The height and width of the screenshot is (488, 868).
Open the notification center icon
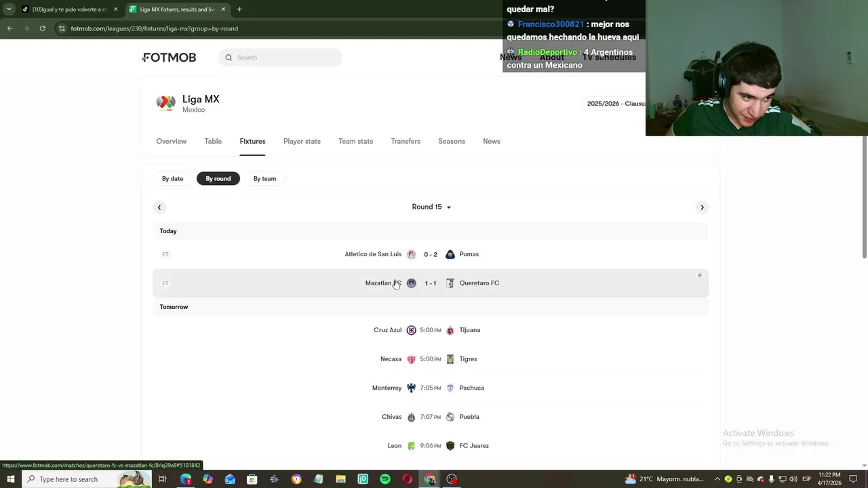853,479
